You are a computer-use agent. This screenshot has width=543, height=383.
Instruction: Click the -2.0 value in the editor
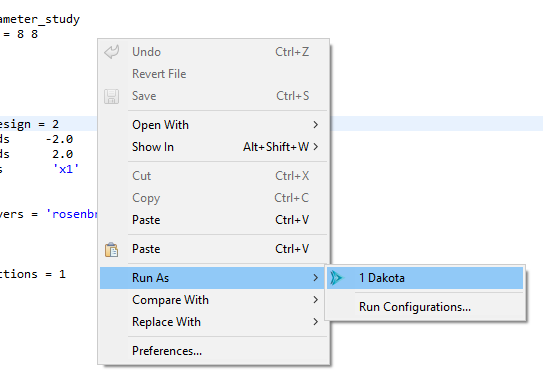tap(59, 139)
